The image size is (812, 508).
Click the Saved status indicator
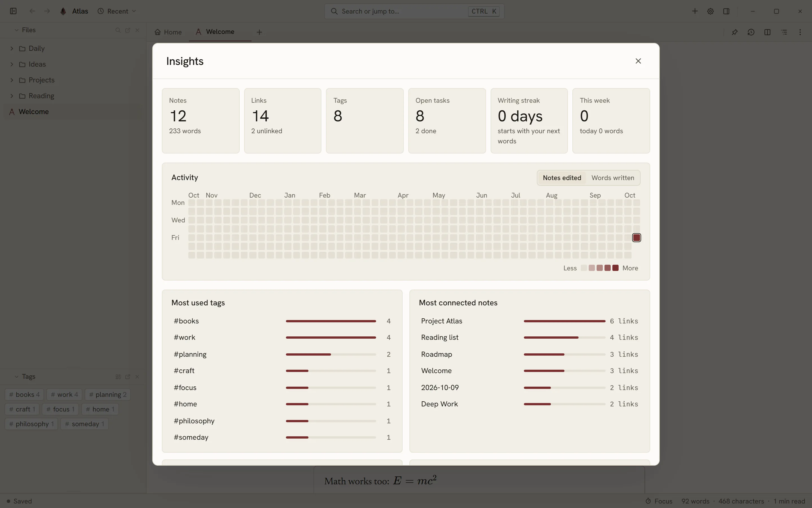[19, 501]
